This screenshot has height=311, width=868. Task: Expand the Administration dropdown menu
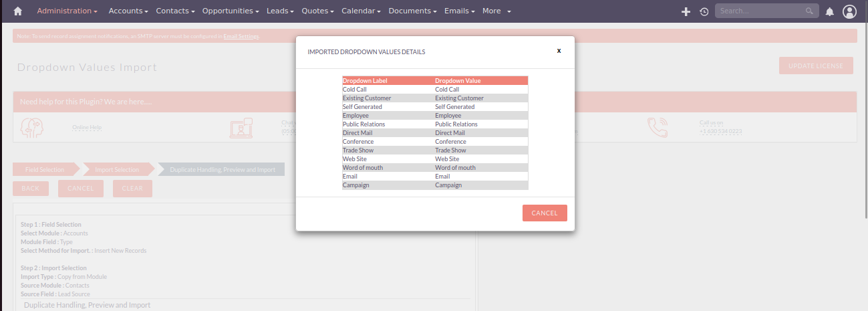67,11
